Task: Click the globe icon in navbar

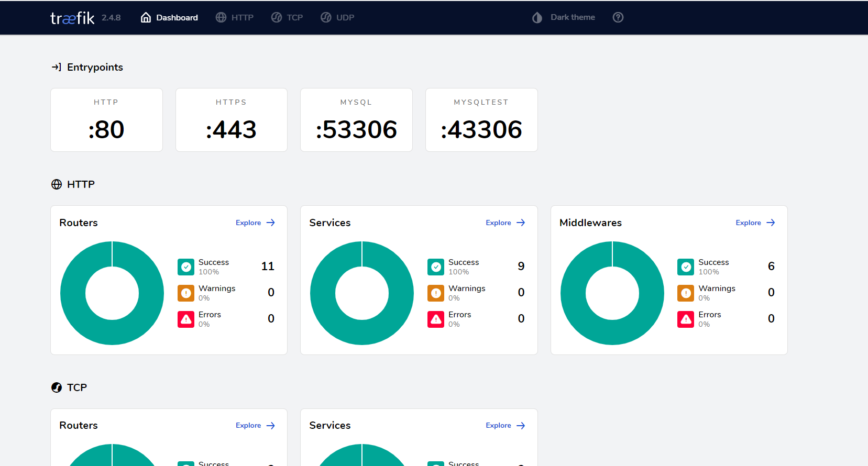Action: [221, 17]
